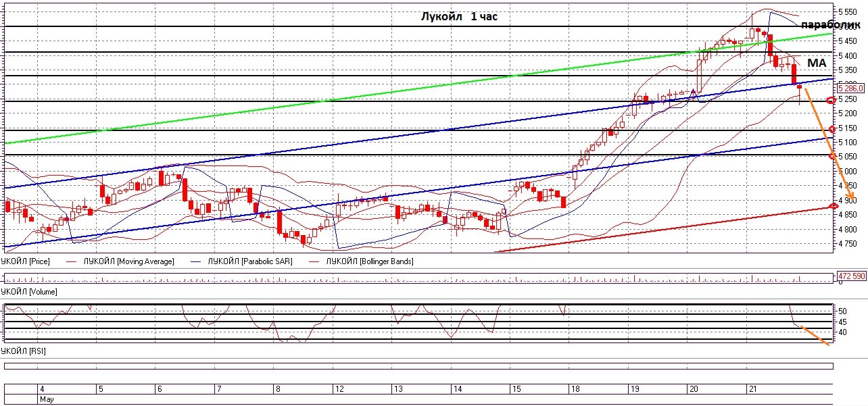Click the 5 100 price axis label

coord(848,143)
